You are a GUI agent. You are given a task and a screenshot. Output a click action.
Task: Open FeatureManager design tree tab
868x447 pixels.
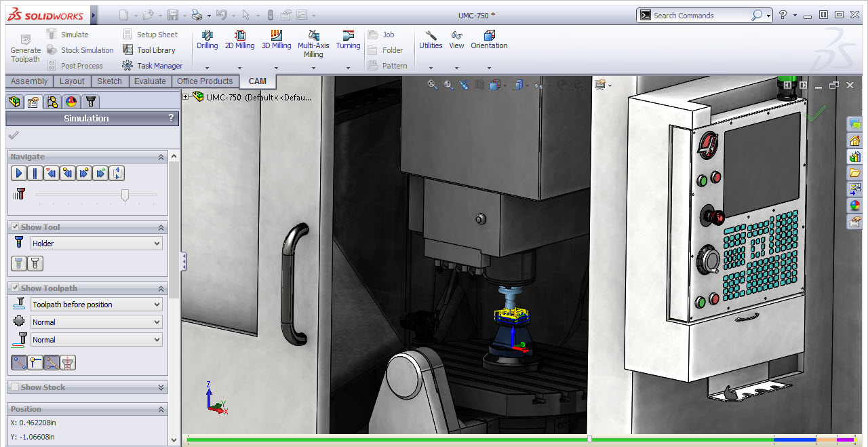[14, 102]
